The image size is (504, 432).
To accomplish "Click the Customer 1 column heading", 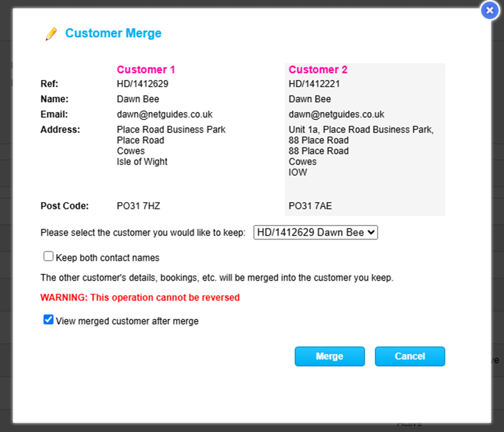I will 146,70.
